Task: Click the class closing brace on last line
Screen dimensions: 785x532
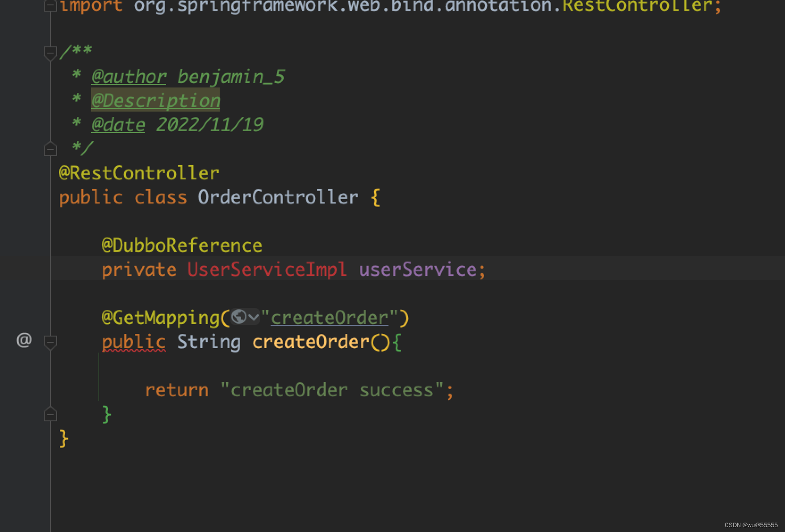Action: (x=63, y=439)
